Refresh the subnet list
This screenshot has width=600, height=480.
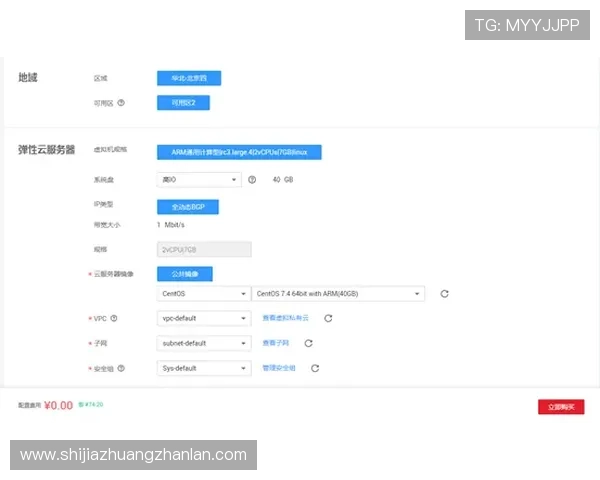[308, 343]
